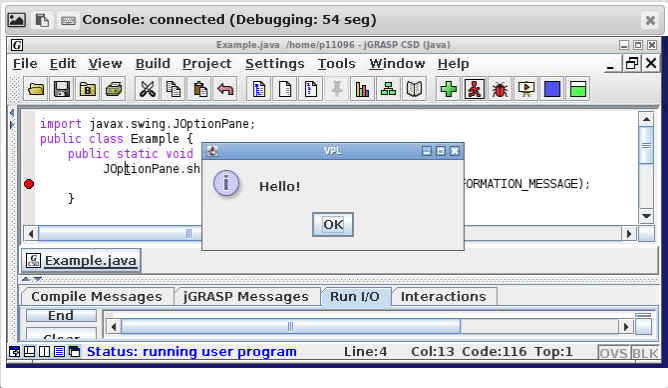Viewport: 668px width, 388px height.
Task: Expand the pane with the right-pointing blue triangle
Action: click(x=12, y=125)
